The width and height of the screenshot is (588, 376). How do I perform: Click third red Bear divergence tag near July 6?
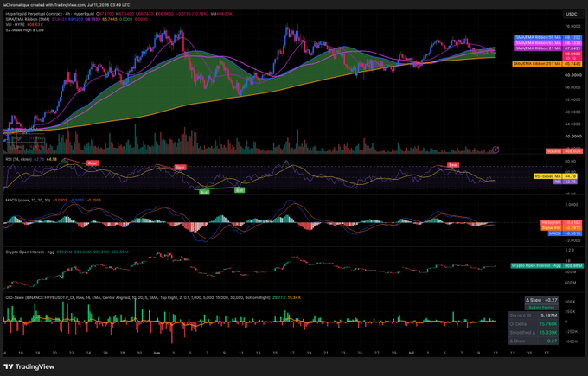pyautogui.click(x=453, y=165)
